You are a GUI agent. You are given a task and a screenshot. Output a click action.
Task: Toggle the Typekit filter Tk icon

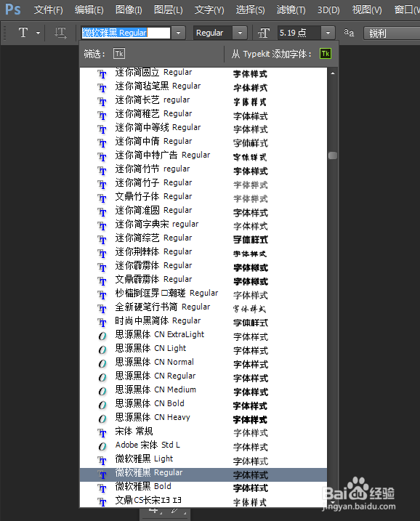(x=119, y=54)
